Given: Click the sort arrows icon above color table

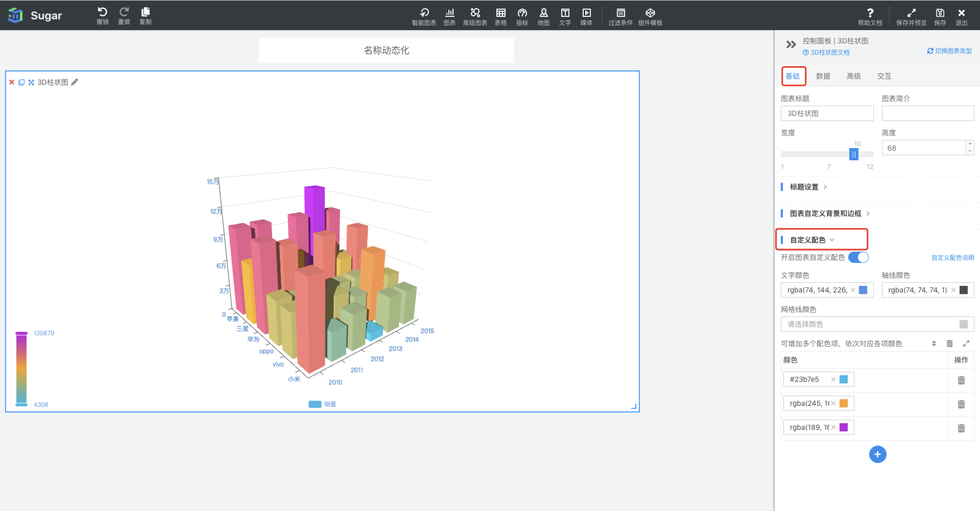Looking at the screenshot, I should coord(934,343).
